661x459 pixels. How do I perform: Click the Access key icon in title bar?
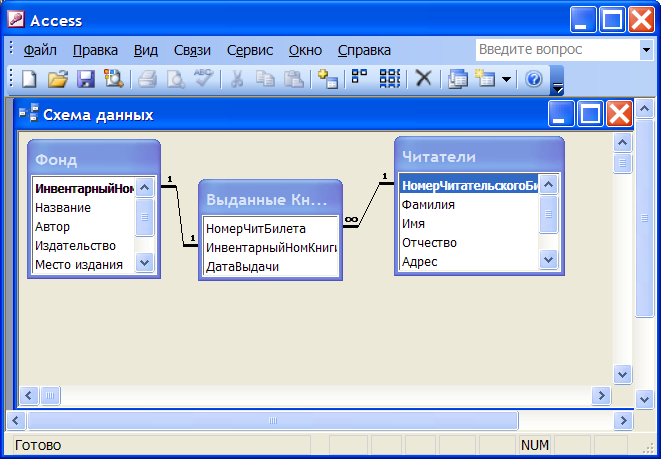click(x=16, y=20)
